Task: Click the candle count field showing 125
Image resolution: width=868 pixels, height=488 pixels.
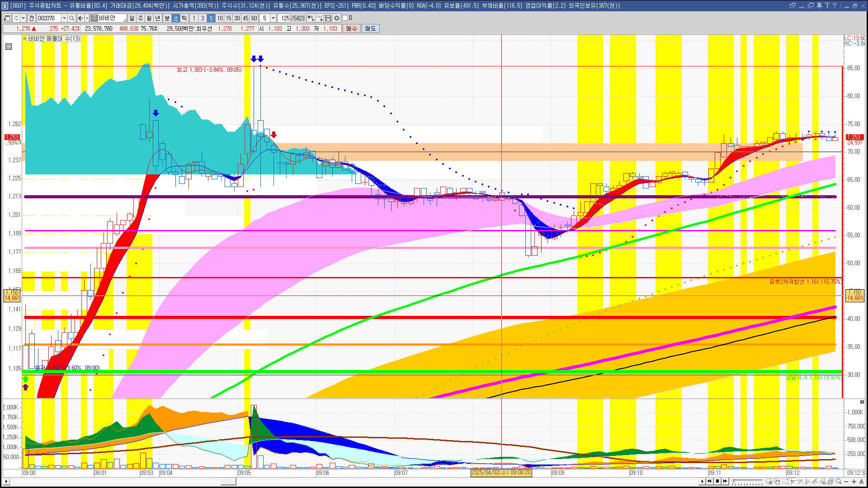Action: [284, 18]
